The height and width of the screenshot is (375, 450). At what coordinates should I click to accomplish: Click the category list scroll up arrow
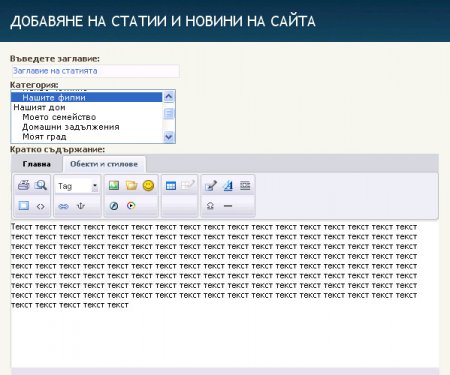pos(169,97)
